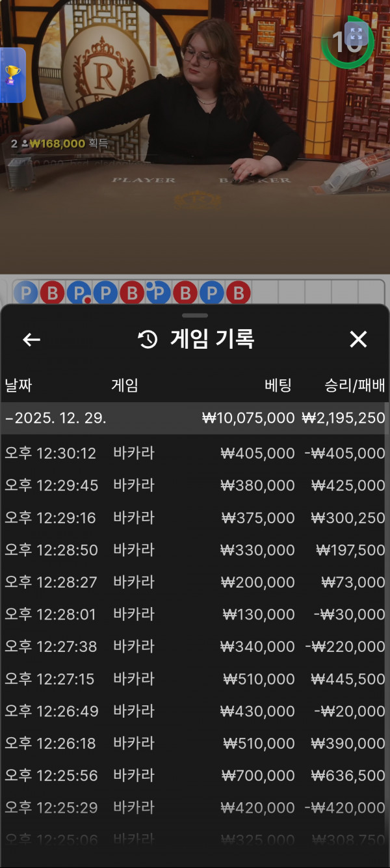The width and height of the screenshot is (390, 868).
Task: Click the -₩405,000 loss amount
Action: pos(344,453)
